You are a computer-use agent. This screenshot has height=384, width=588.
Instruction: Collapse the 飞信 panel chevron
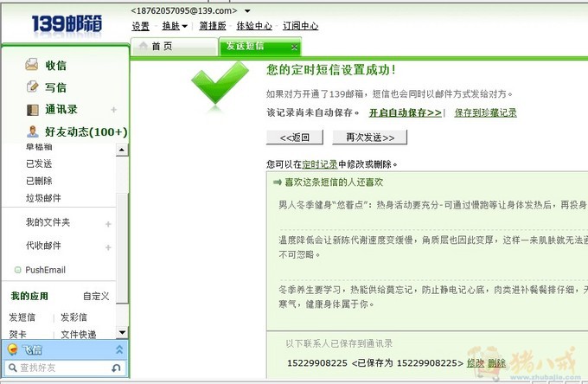tap(119, 349)
